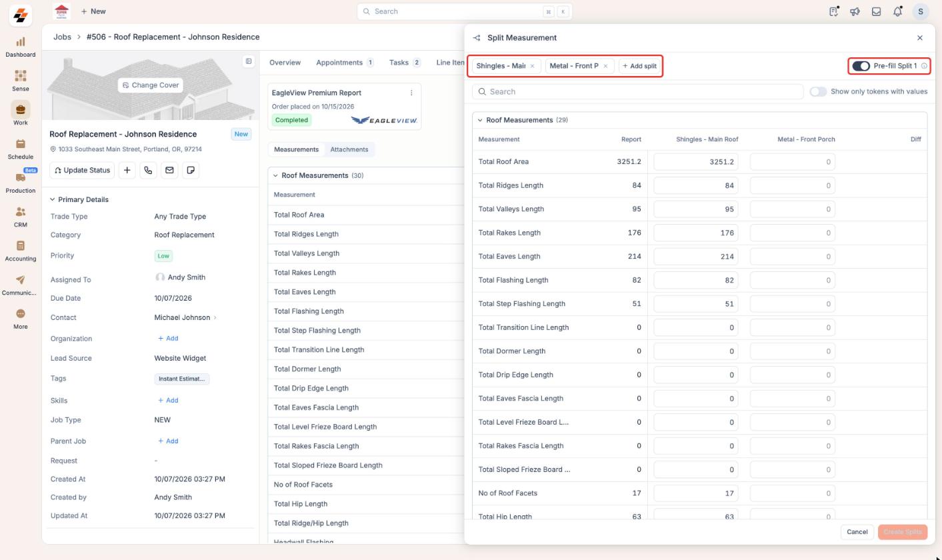
Task: Click the global Search bar
Action: click(465, 11)
